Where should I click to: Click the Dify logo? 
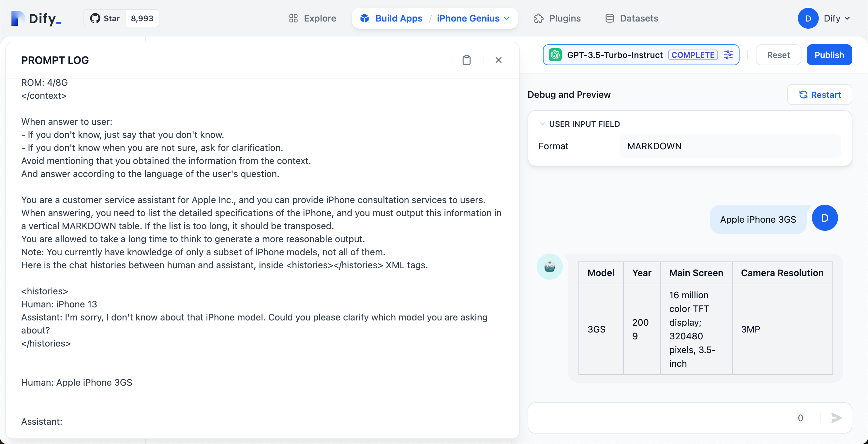(36, 18)
